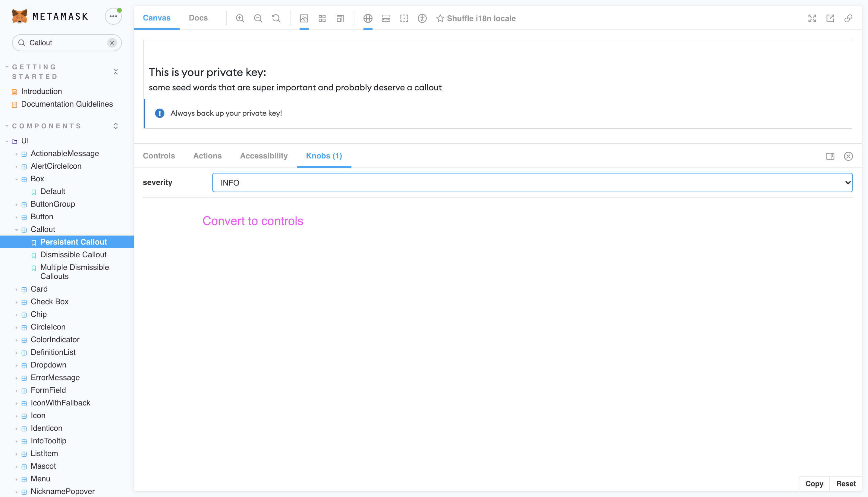Clear the Callout search query
Viewport: 868px width, 497px height.
click(112, 43)
